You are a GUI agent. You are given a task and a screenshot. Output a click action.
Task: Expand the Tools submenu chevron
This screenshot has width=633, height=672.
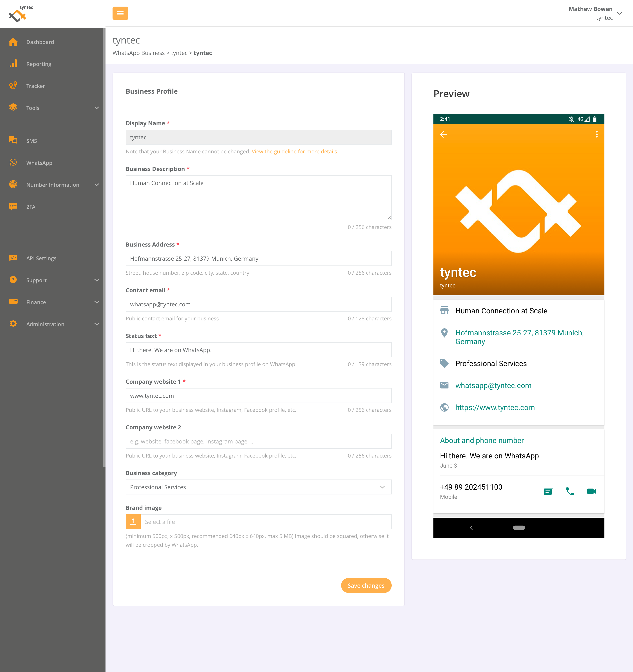pos(97,108)
